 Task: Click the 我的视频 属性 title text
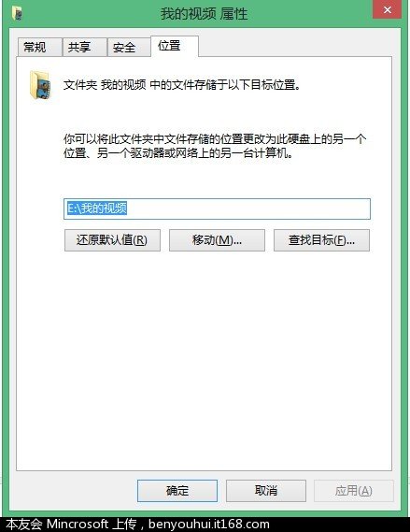[x=204, y=14]
